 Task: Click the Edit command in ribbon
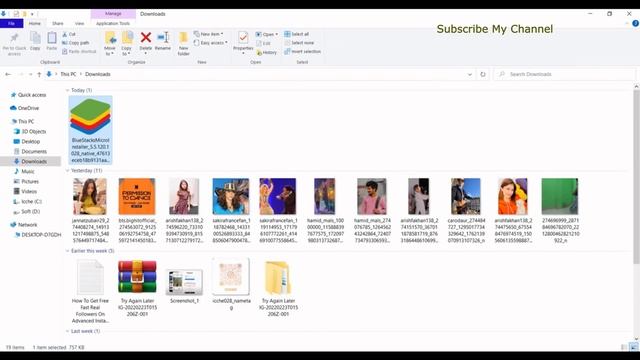[263, 43]
